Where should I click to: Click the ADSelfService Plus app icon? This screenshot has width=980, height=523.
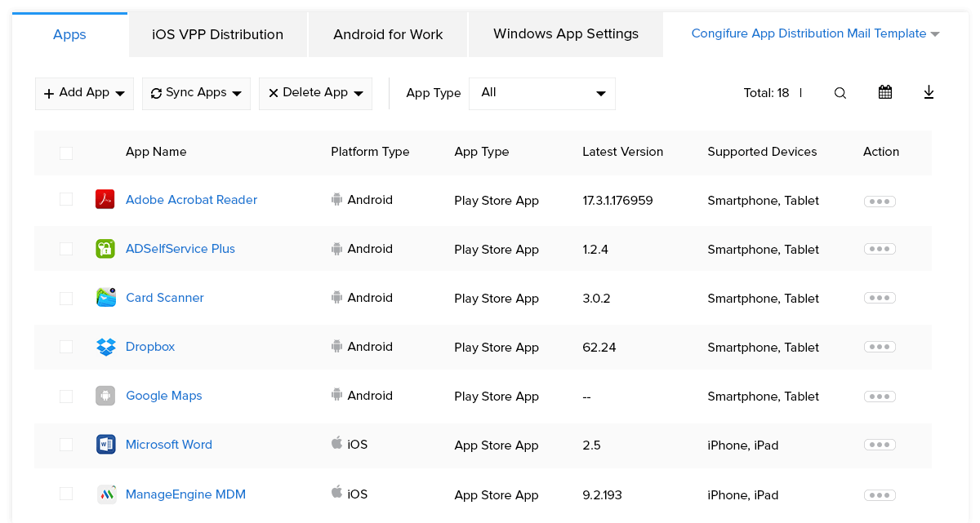[x=105, y=249]
